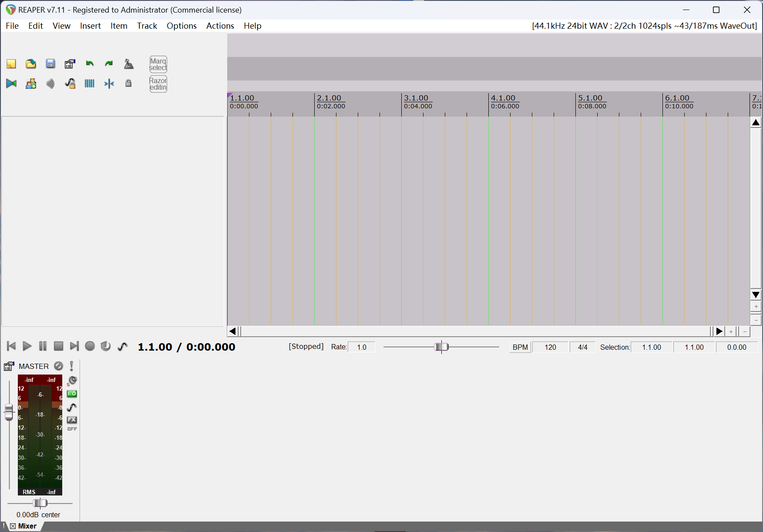Viewport: 763px width, 532px height.
Task: Click the Save Project floppy icon
Action: coord(50,64)
